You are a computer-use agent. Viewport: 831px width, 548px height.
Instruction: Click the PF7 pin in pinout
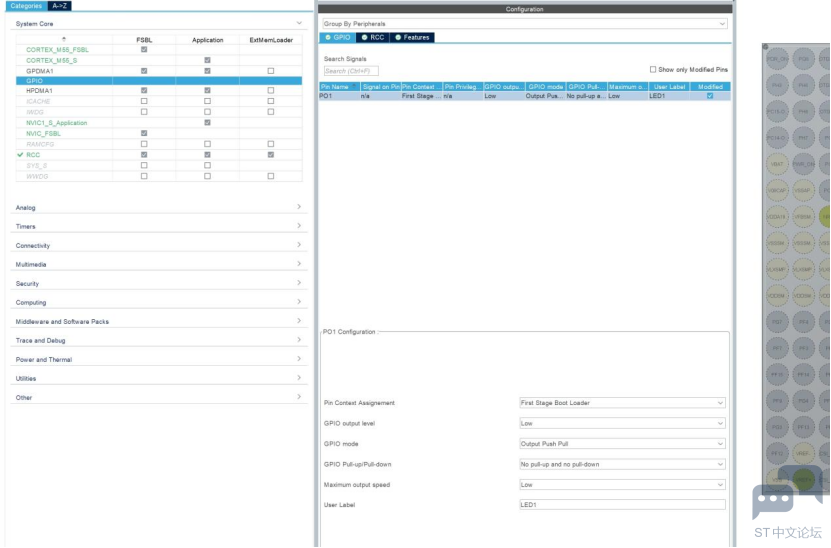[x=777, y=348]
